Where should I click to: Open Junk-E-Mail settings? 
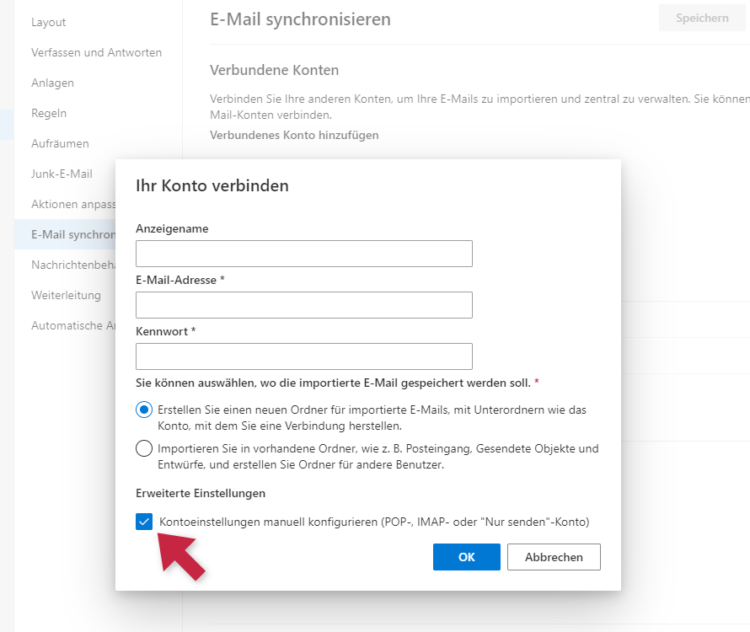click(62, 174)
